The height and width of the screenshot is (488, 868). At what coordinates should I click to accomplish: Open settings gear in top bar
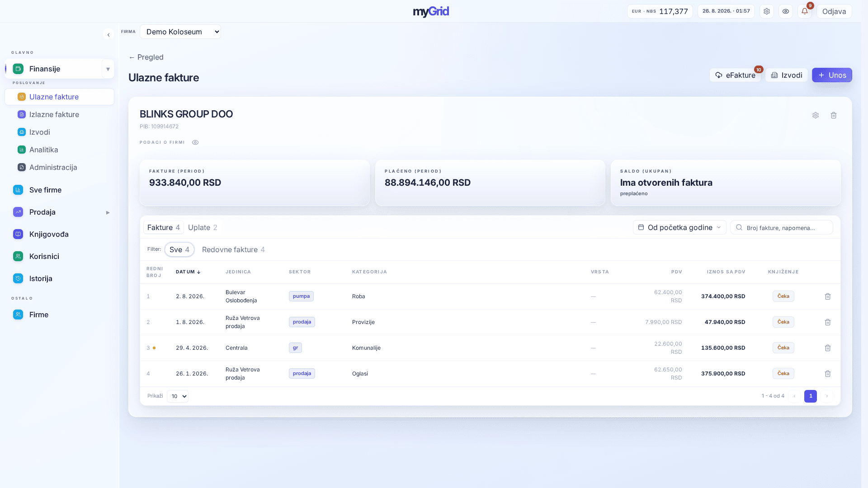click(767, 11)
